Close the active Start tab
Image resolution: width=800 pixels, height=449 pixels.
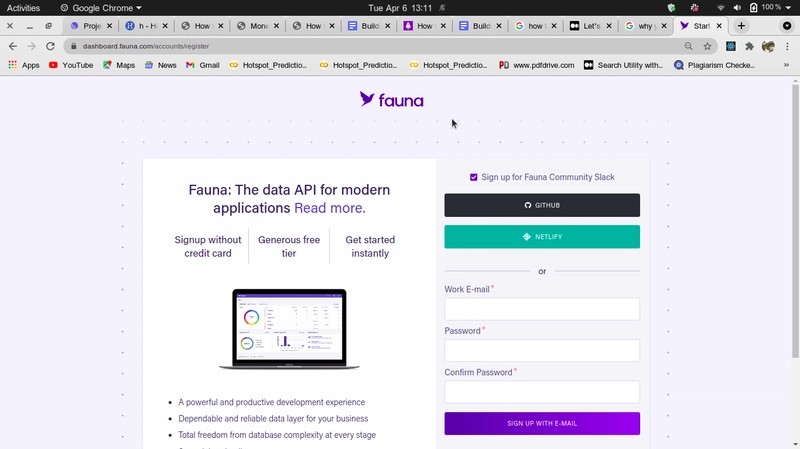click(x=719, y=26)
